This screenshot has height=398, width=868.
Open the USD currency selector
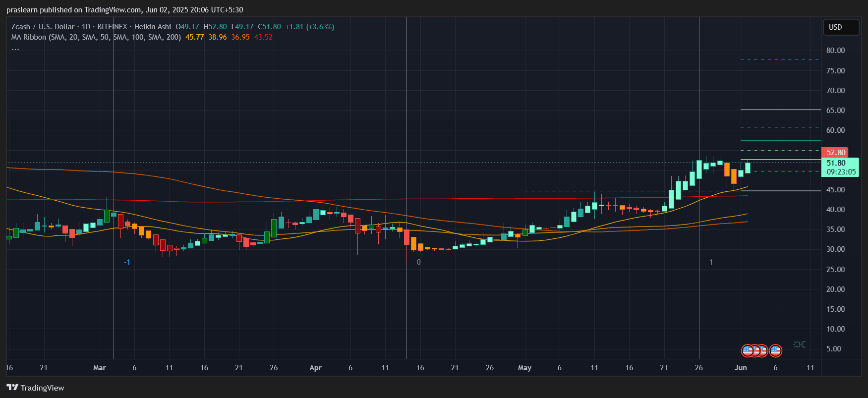click(x=841, y=27)
